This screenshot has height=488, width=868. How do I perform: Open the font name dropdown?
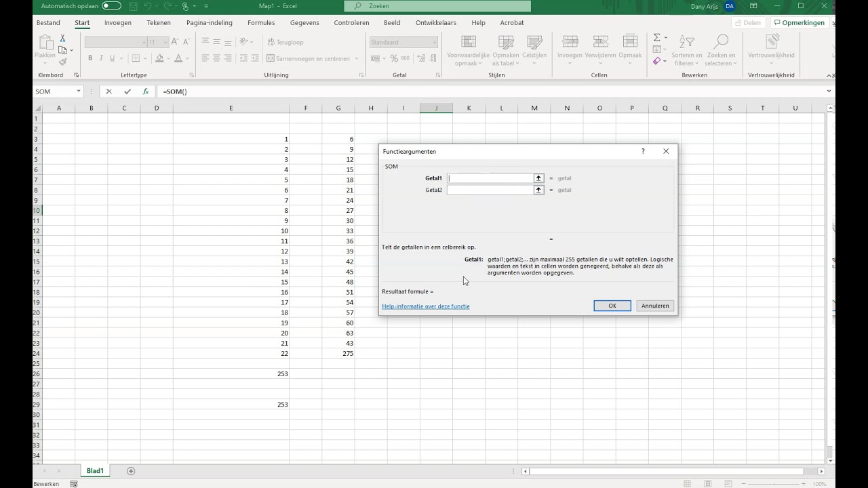tap(144, 42)
